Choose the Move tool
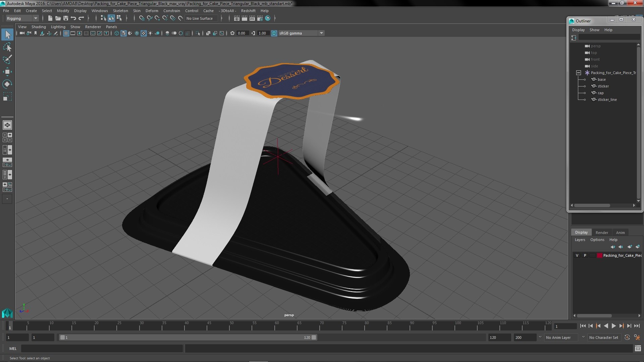Screen dimensions: 644x362 tap(7, 72)
